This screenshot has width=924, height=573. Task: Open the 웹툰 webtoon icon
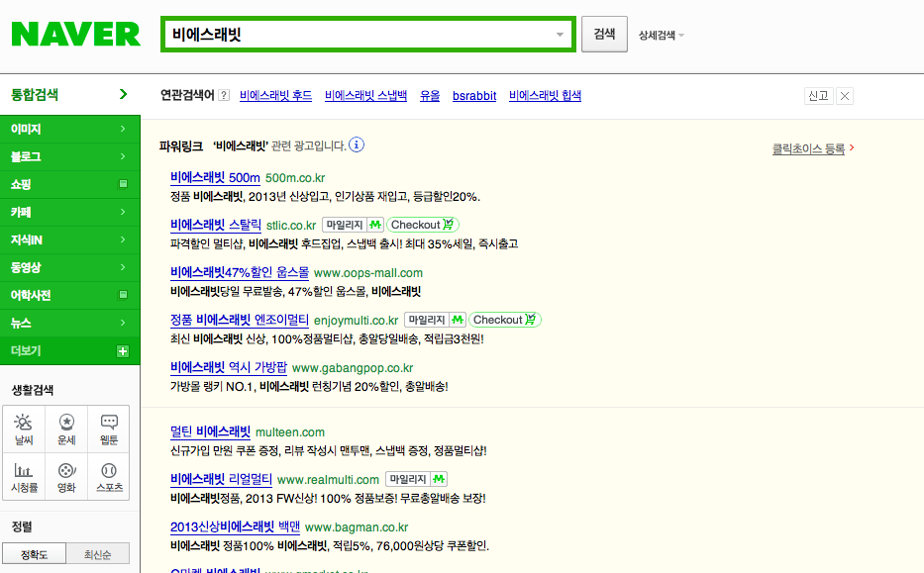point(109,430)
